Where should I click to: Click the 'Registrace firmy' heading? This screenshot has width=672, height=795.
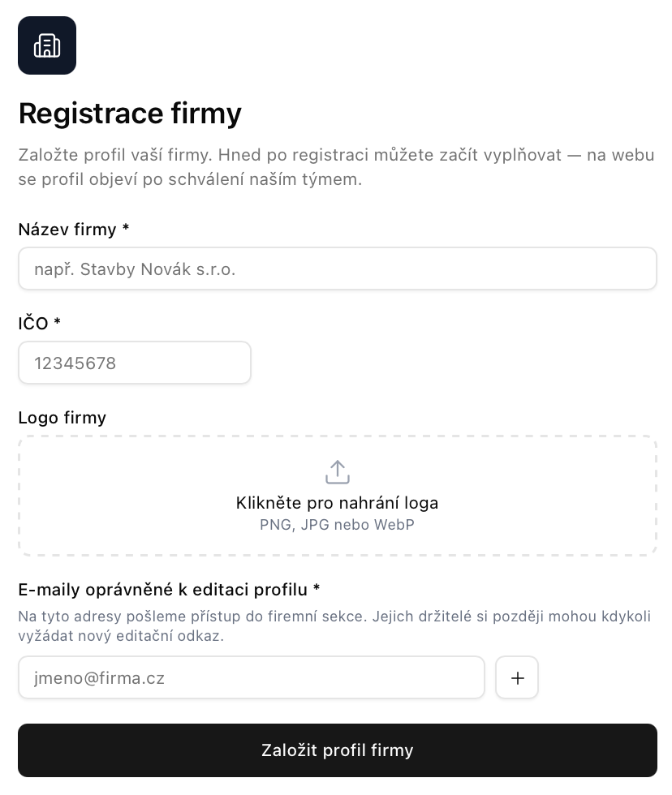point(131,113)
